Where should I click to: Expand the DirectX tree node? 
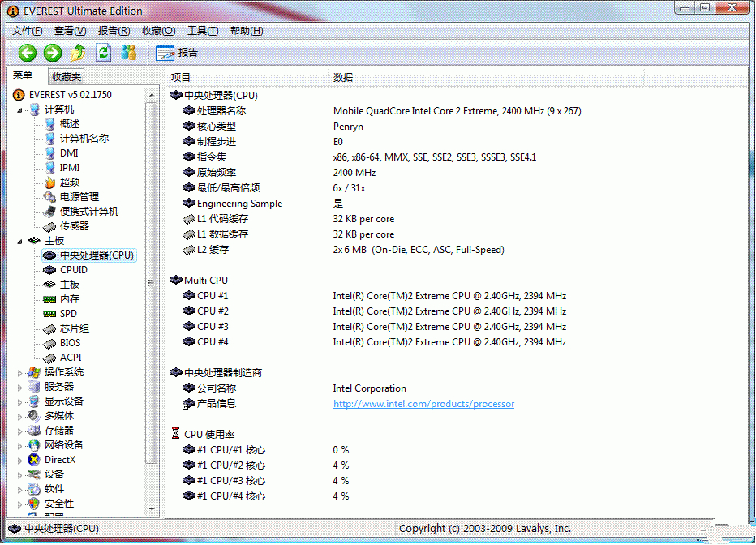click(x=19, y=461)
